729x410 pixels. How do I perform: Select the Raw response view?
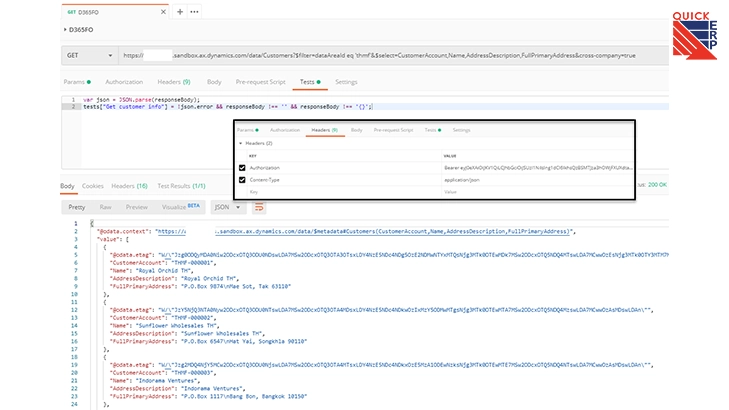point(106,207)
